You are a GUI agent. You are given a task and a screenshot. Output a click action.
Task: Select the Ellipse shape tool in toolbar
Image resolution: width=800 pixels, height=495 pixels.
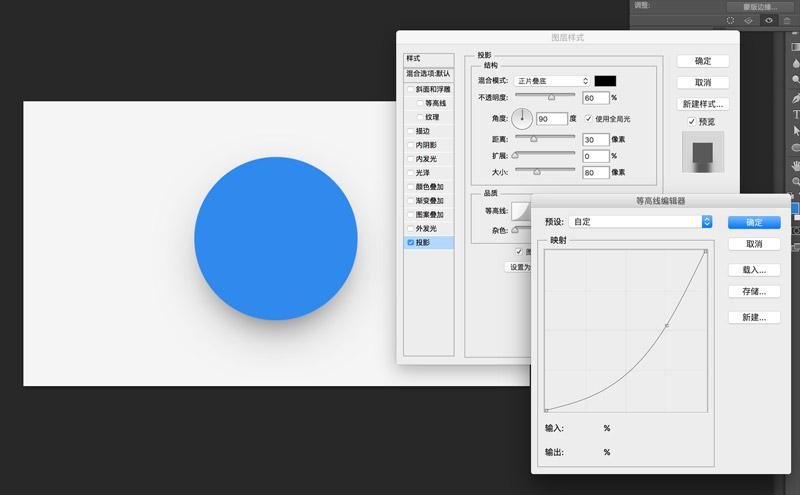(x=795, y=148)
